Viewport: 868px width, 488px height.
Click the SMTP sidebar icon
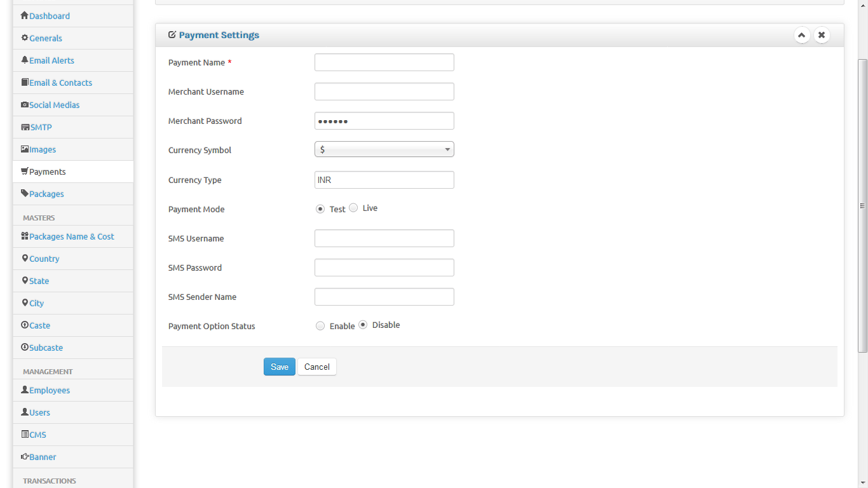(25, 127)
